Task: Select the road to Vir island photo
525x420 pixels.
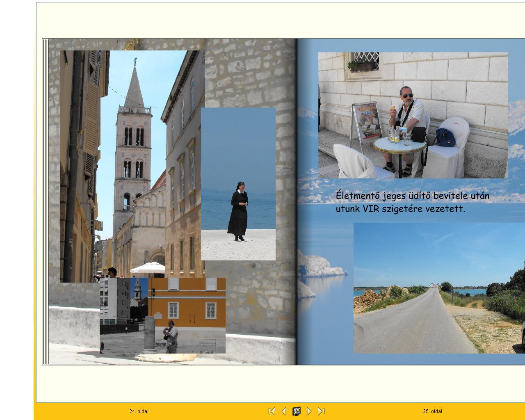Action: click(x=439, y=288)
